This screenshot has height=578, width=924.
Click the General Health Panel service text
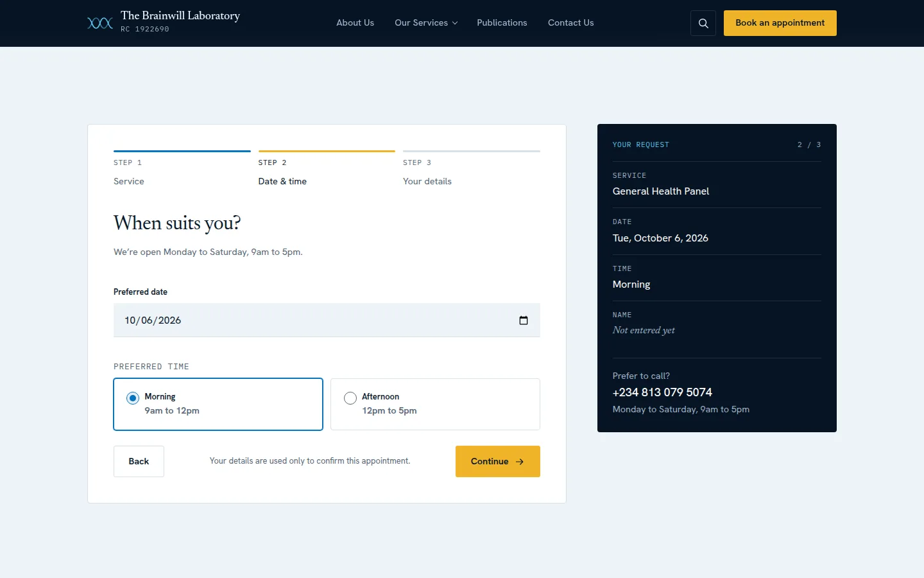coord(661,191)
